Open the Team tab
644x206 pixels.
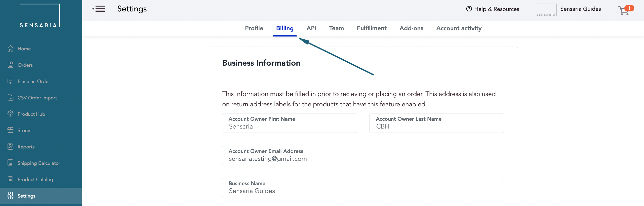[337, 28]
